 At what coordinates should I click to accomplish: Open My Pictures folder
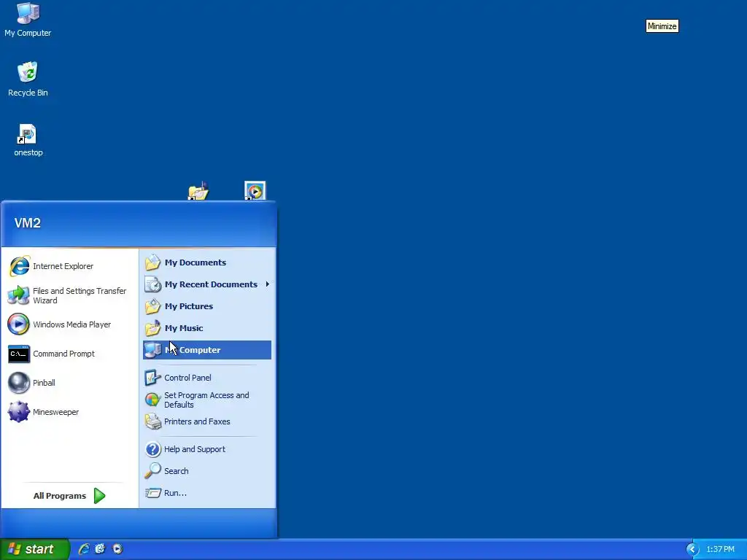click(207, 306)
